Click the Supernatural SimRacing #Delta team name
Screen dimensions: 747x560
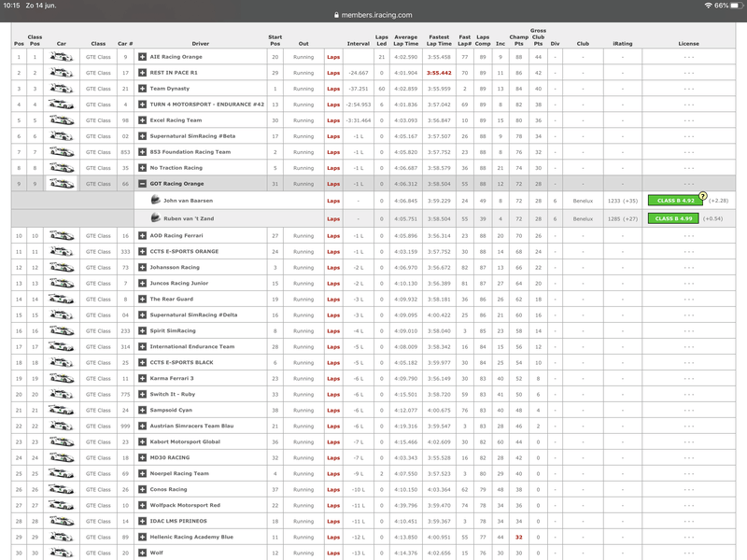pyautogui.click(x=193, y=315)
